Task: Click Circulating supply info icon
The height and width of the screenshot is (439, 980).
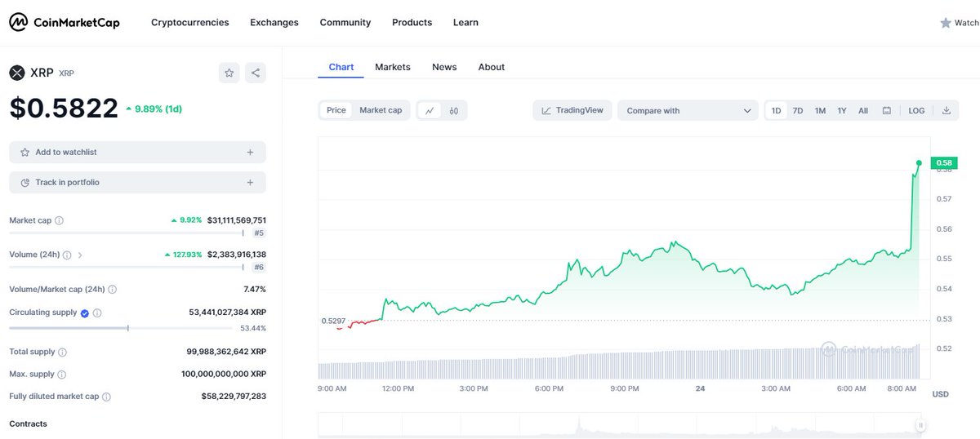Action: (97, 313)
